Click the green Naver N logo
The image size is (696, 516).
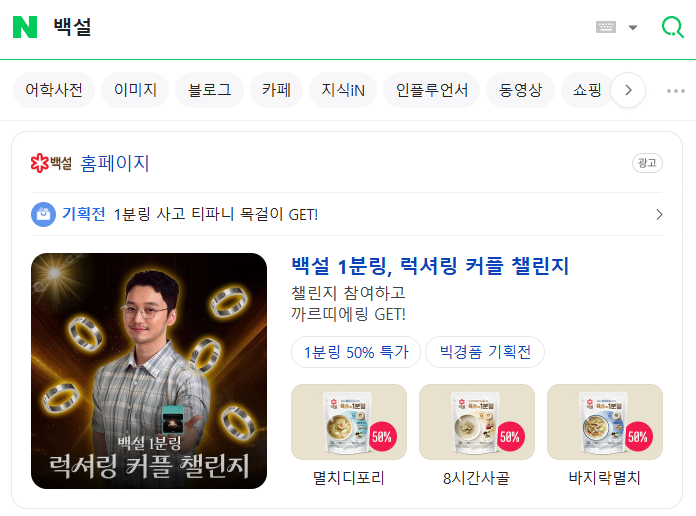tap(25, 27)
